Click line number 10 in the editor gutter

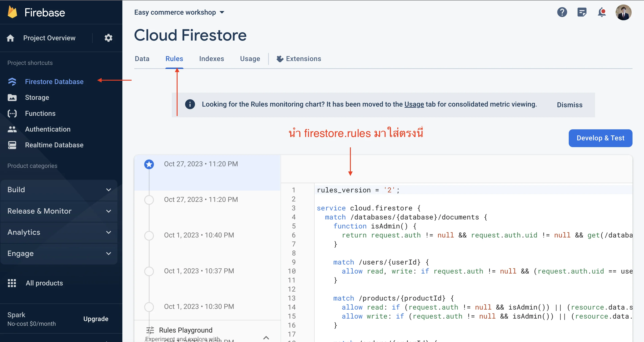coord(292,271)
